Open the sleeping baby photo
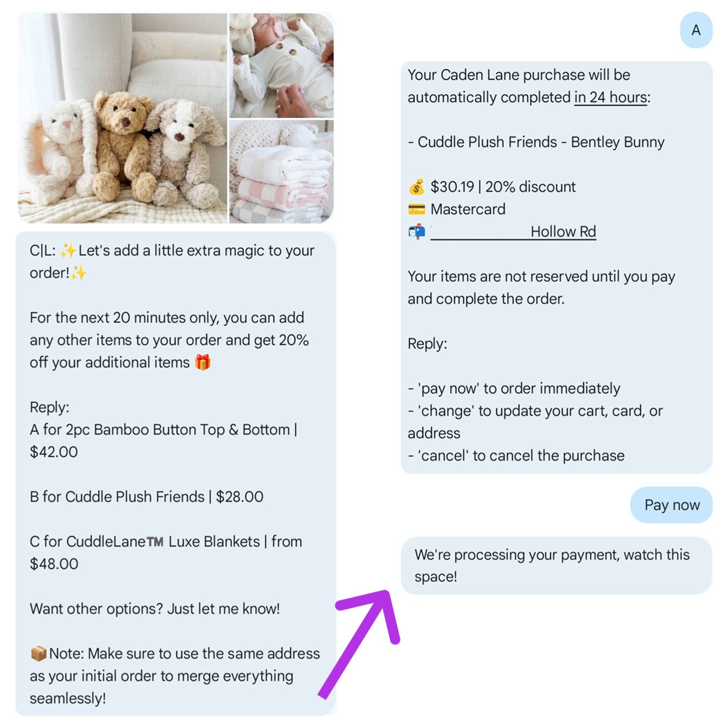This screenshot has width=725, height=728. [281, 65]
